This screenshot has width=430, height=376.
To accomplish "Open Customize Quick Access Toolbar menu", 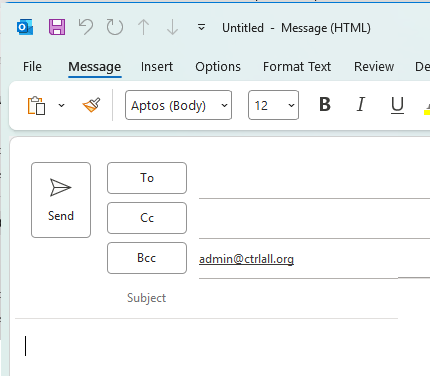I will (x=201, y=27).
